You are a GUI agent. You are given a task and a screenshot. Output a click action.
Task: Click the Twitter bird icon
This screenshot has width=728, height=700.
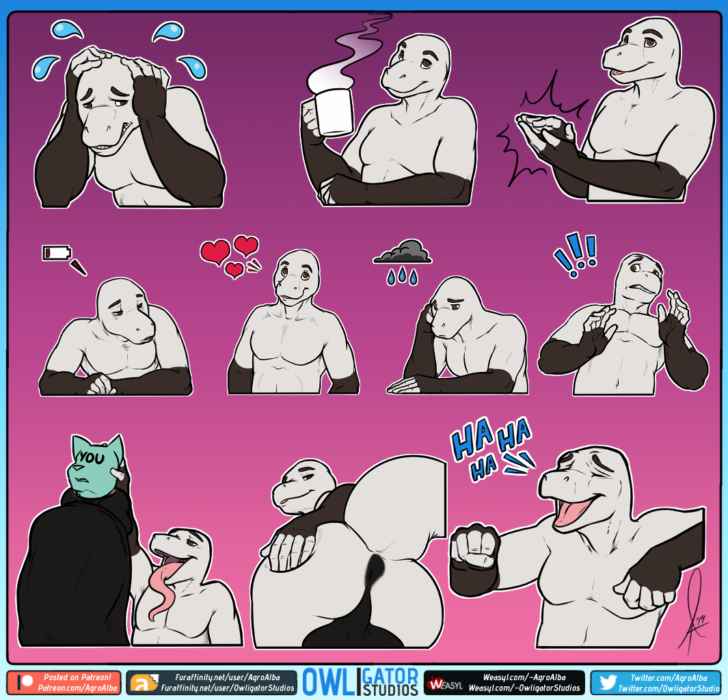[607, 683]
